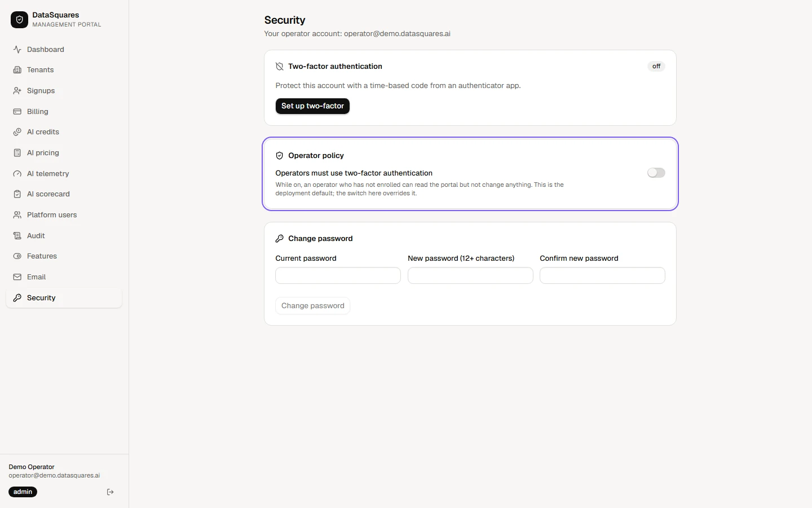812x508 pixels.
Task: Click the Email envelope icon
Action: (x=17, y=277)
